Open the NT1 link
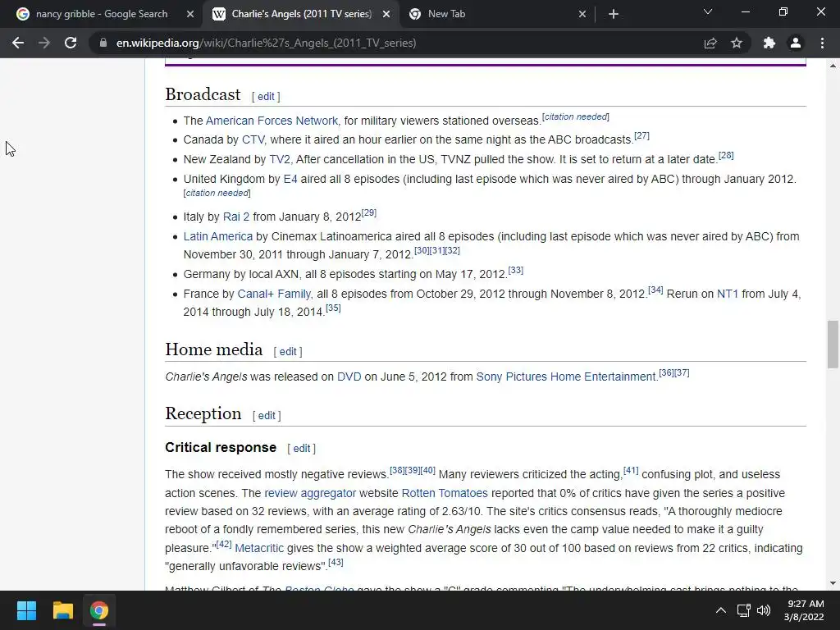The image size is (840, 630). [728, 294]
